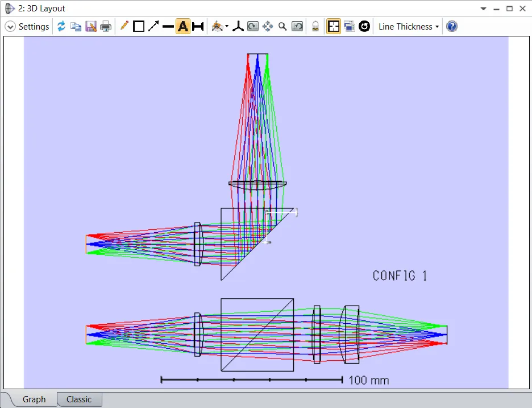This screenshot has height=408, width=532.
Task: Select the H-shaped dimension tool
Action: [198, 27]
